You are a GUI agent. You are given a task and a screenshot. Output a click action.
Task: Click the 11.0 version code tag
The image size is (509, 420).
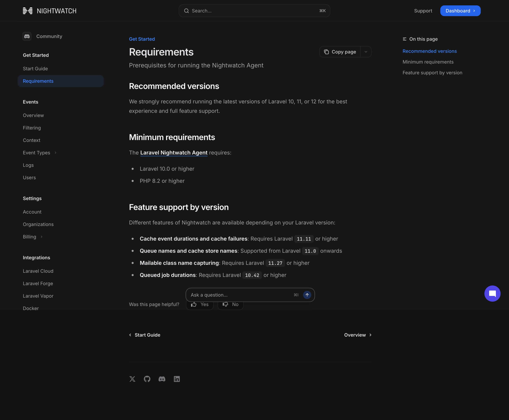pos(310,251)
